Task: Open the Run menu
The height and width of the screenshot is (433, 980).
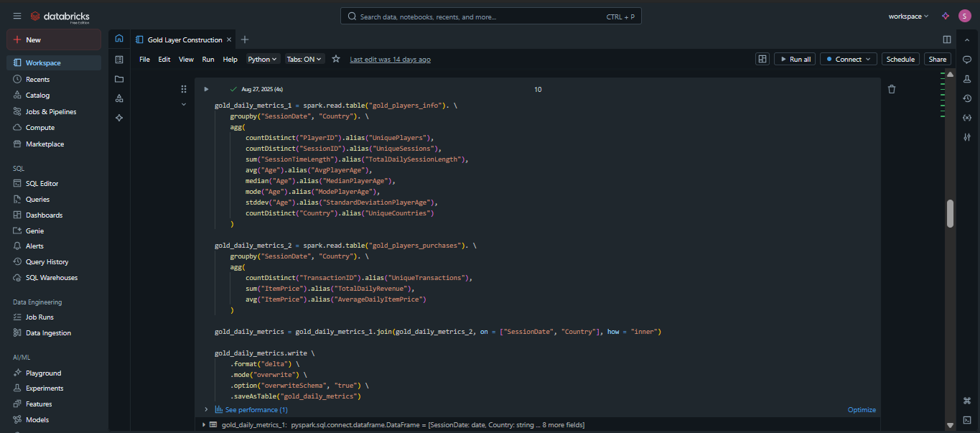Action: coord(208,60)
